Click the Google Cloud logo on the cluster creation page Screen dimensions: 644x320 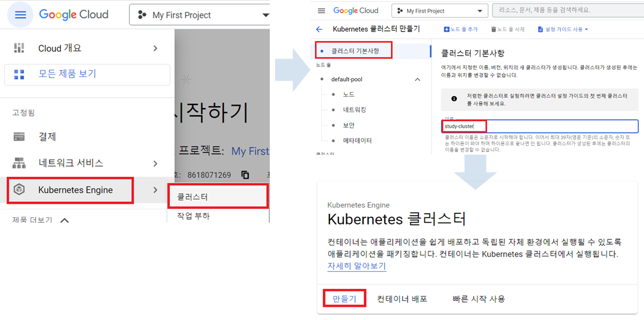click(356, 11)
